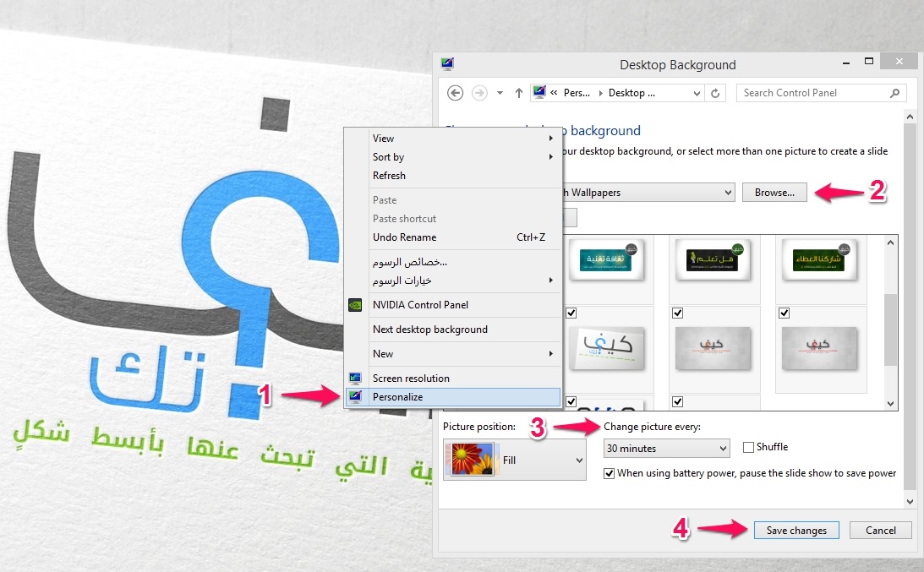This screenshot has height=572, width=924.
Task: Uncheck the white paper logo wallpaper checkbox
Action: point(571,313)
